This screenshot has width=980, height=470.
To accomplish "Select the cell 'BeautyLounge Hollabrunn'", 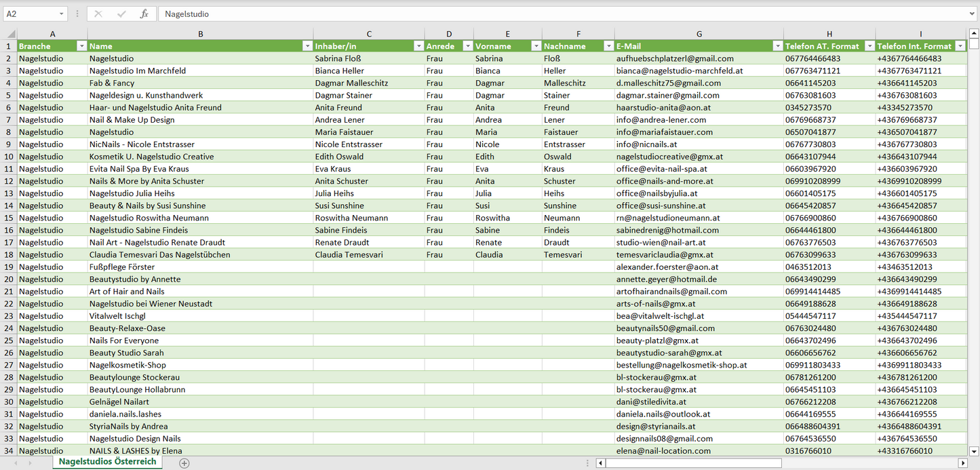I will (200, 389).
